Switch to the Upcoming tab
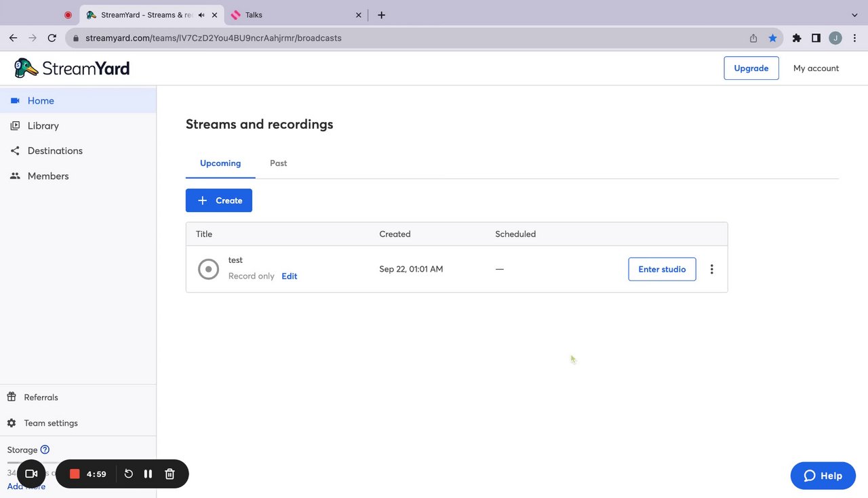 pos(220,163)
